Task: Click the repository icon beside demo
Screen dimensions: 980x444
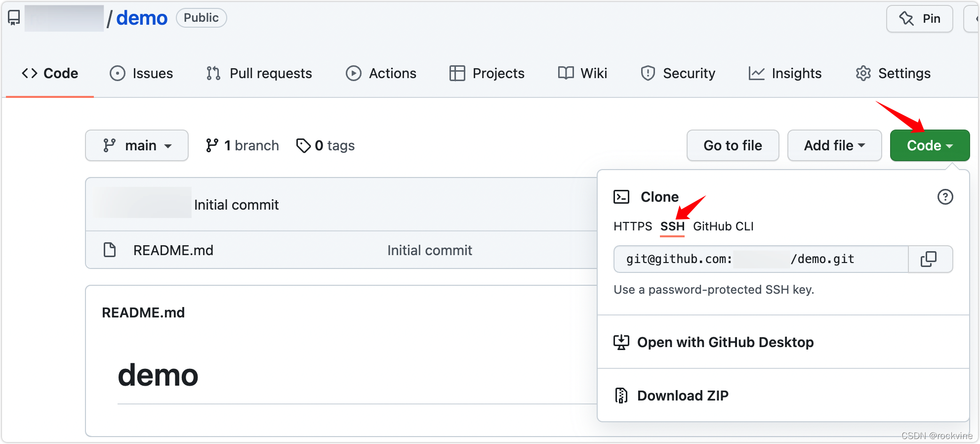Action: 14,18
